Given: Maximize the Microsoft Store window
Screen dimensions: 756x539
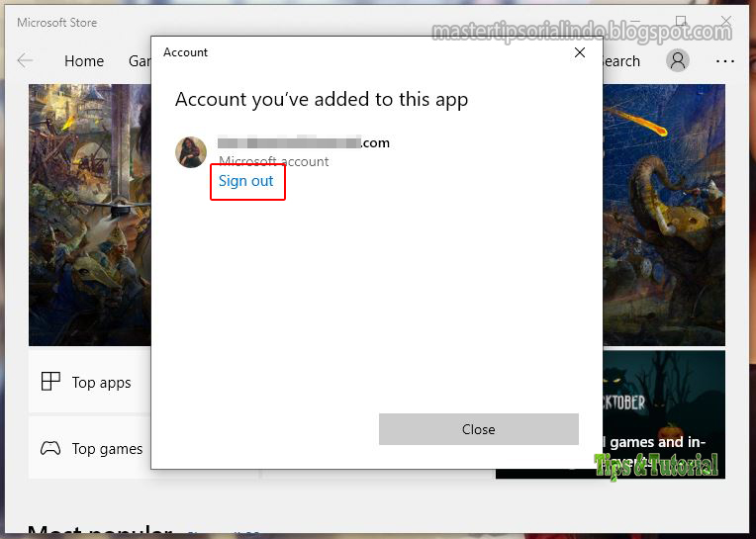Looking at the screenshot, I should (681, 21).
